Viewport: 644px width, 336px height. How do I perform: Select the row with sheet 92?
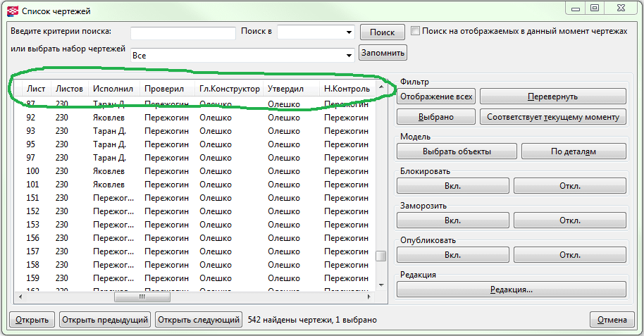195,118
